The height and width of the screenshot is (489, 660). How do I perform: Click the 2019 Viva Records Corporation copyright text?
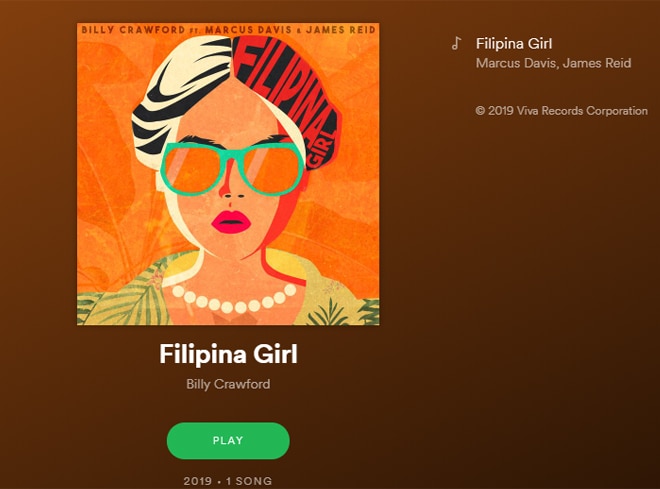click(562, 111)
